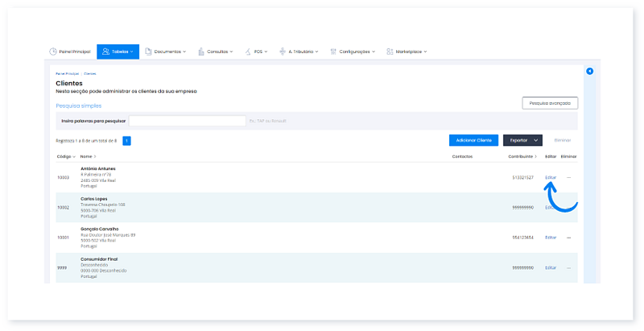Expand the Nome column sort chevron

point(95,156)
